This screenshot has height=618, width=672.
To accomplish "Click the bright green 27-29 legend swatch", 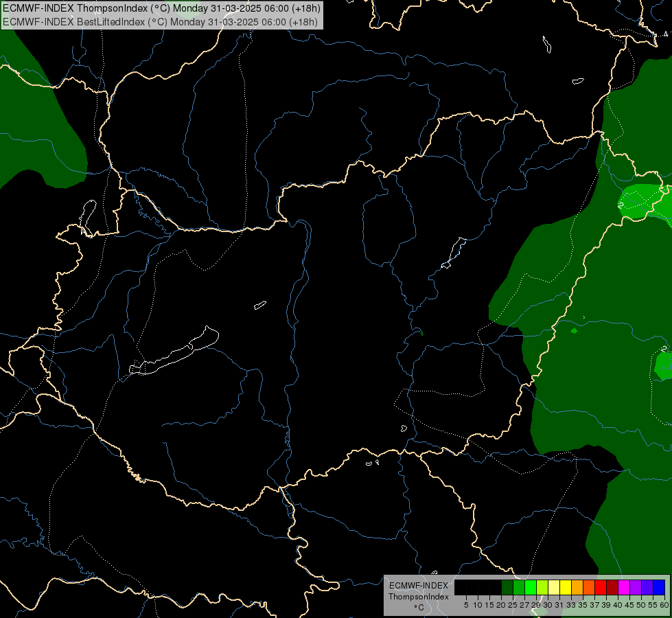I will [531, 587].
